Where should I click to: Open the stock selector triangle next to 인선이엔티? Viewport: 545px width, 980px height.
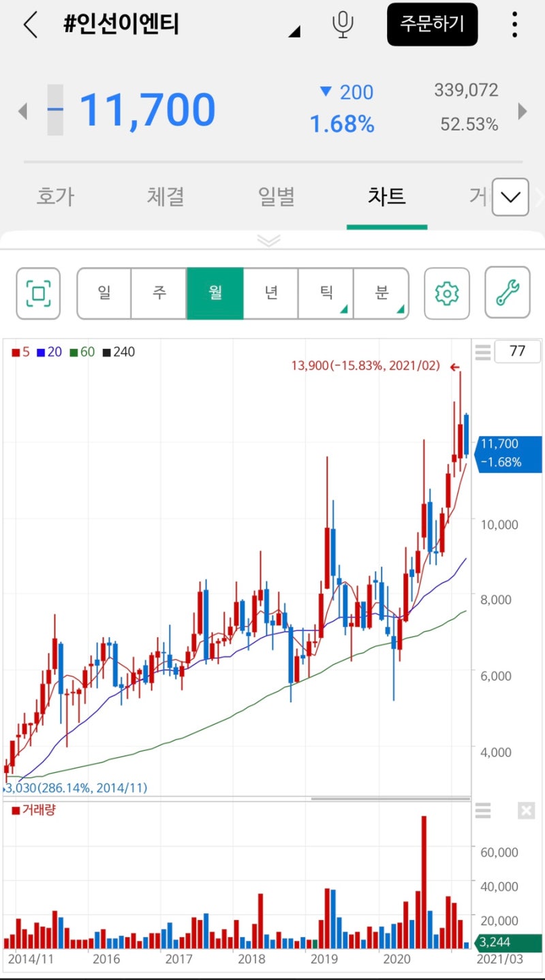(294, 31)
